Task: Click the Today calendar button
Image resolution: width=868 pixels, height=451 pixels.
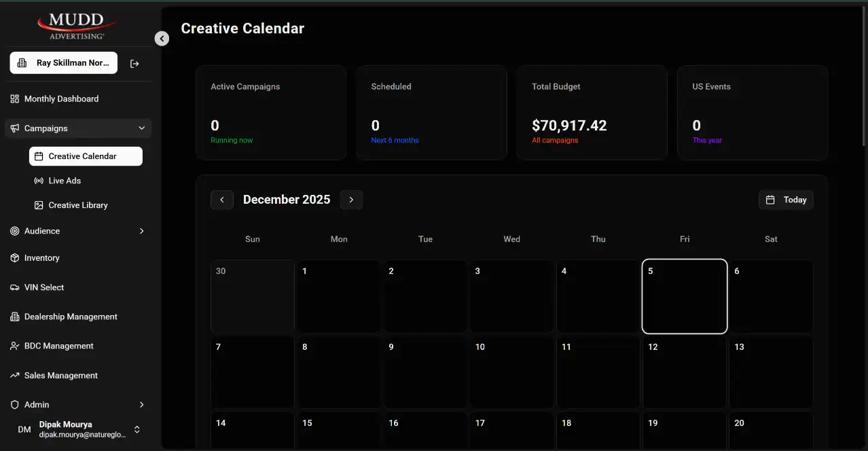Action: click(x=785, y=200)
